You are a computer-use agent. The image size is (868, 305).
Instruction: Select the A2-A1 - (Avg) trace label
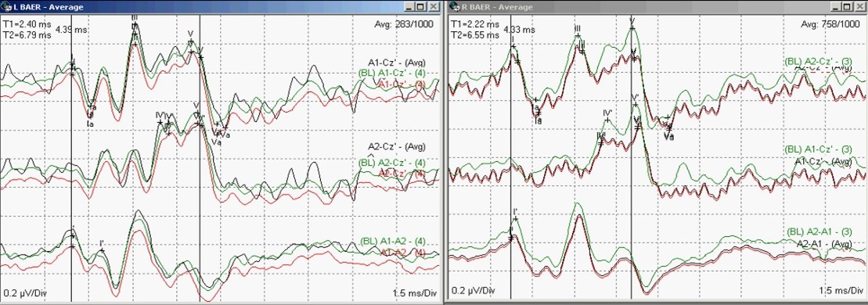click(824, 243)
